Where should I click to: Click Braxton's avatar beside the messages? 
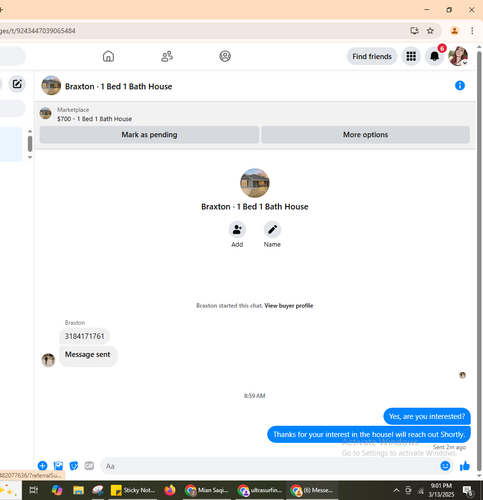pyautogui.click(x=48, y=360)
